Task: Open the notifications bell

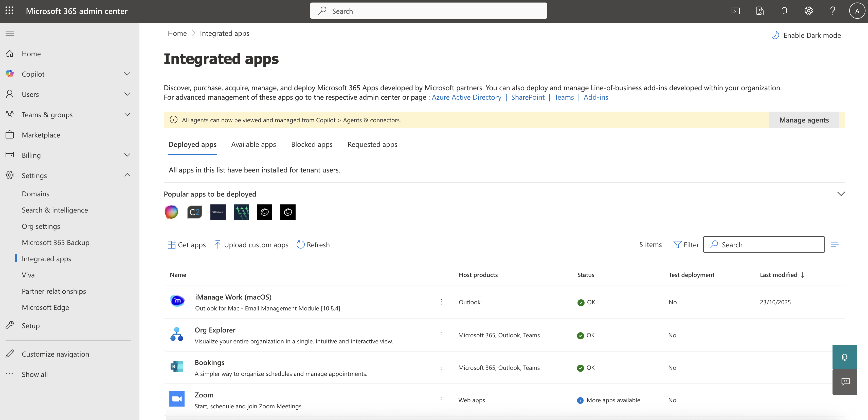Action: point(784,11)
